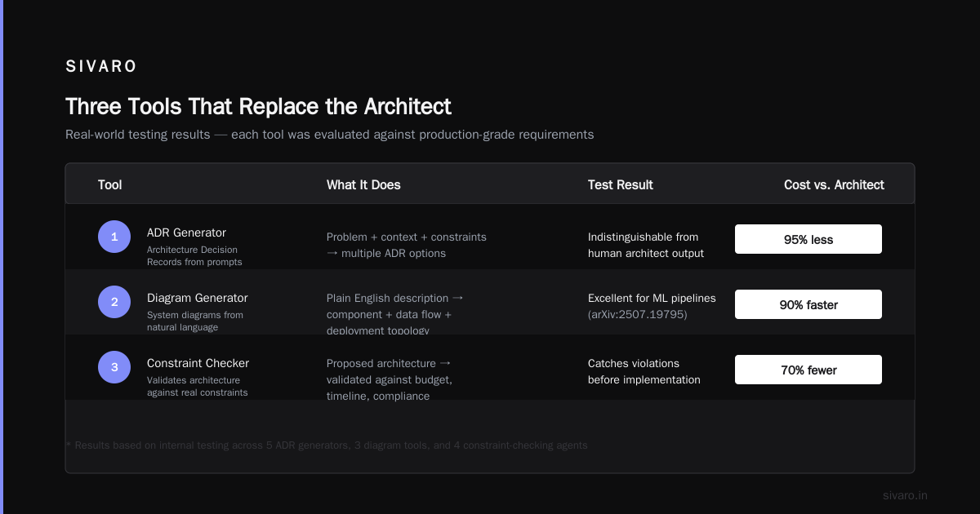
Task: Select the "Constraint Checker" tool name
Action: pos(198,363)
